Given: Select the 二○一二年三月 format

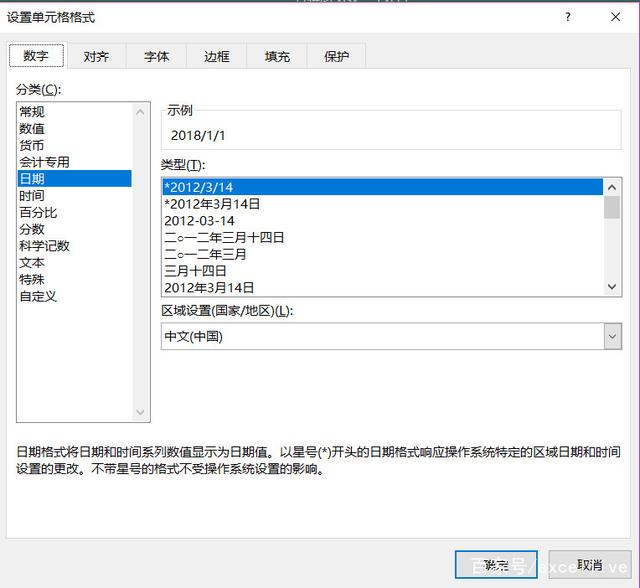Looking at the screenshot, I should click(382, 254).
